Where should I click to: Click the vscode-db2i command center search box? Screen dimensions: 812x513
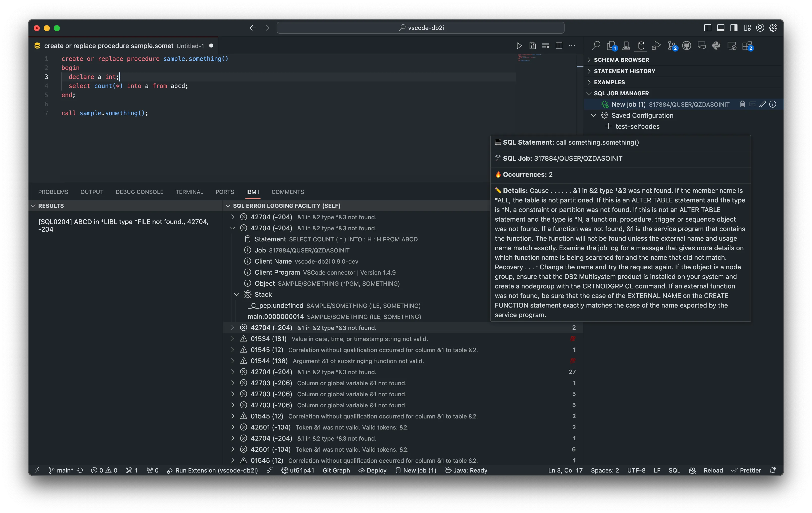click(x=420, y=28)
